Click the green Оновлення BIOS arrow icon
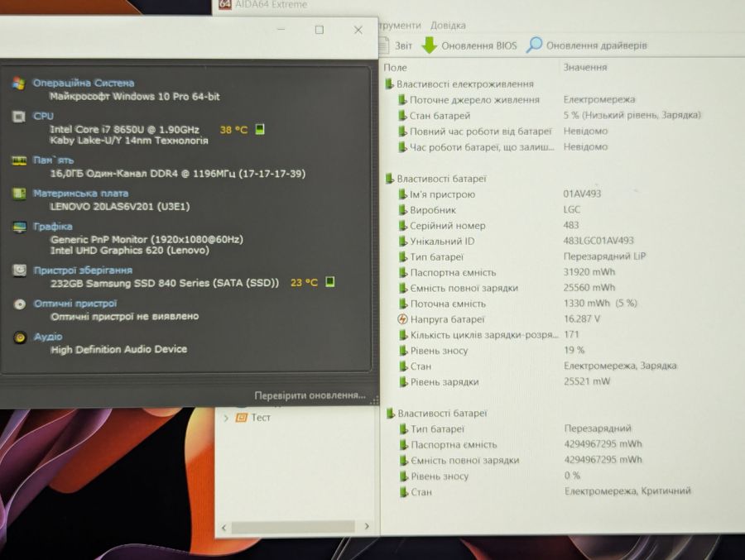Screen dimensions: 745x560 coord(430,45)
